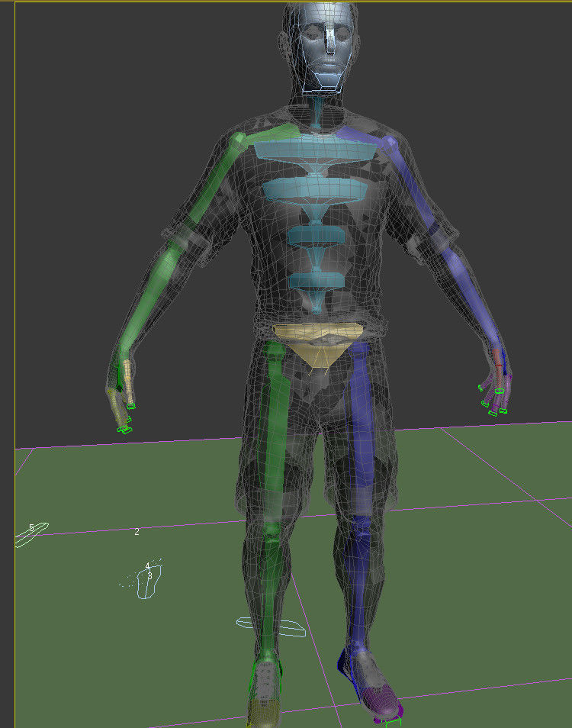
Task: Click footstep label 2 on the ground
Action: pyautogui.click(x=137, y=532)
